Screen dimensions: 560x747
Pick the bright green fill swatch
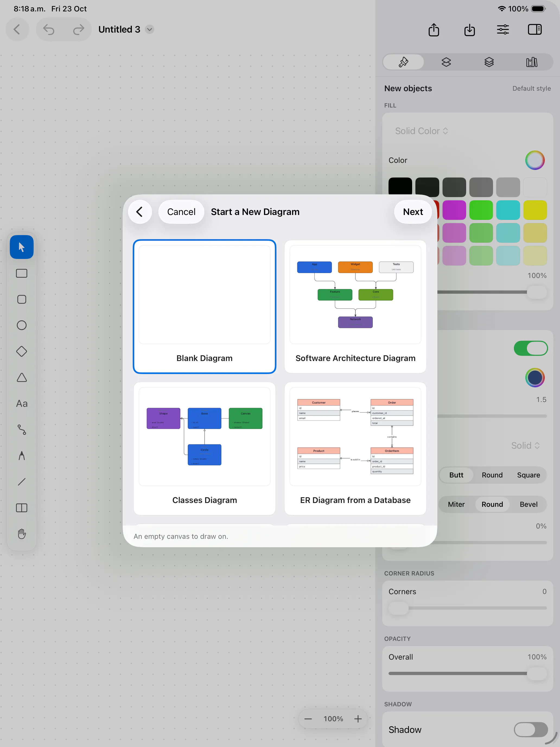point(481,210)
